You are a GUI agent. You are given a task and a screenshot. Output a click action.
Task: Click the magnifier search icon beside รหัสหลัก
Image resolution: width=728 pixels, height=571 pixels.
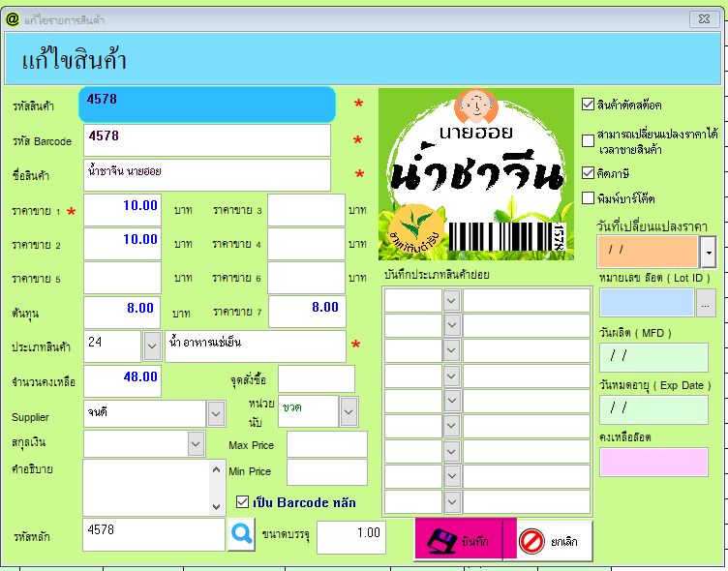(x=241, y=535)
